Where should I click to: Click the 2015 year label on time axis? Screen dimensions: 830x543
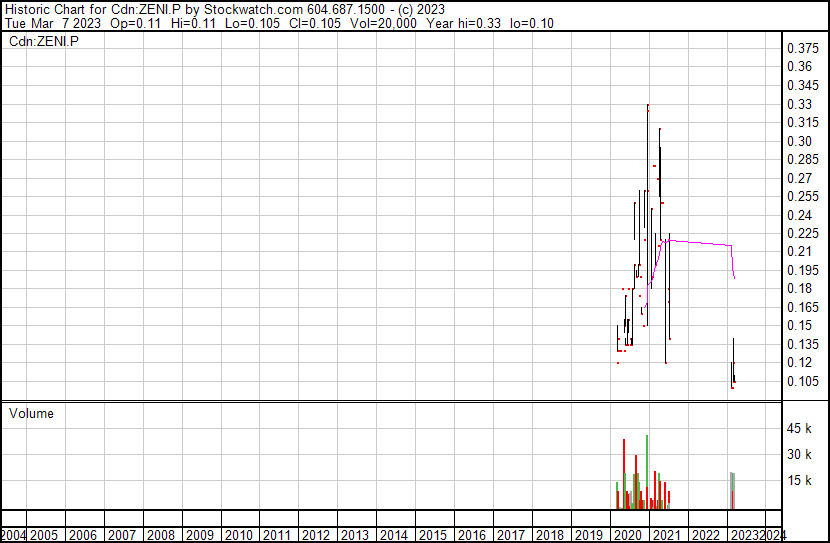[x=432, y=535]
